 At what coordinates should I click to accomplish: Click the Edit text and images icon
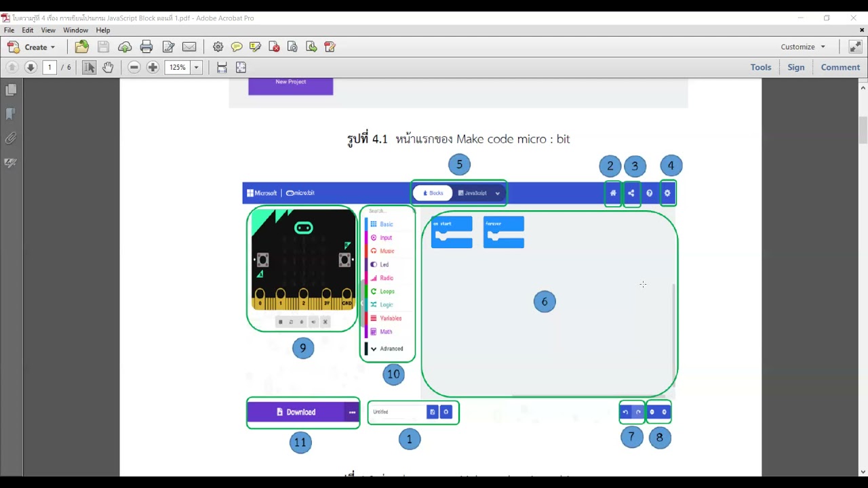[168, 47]
